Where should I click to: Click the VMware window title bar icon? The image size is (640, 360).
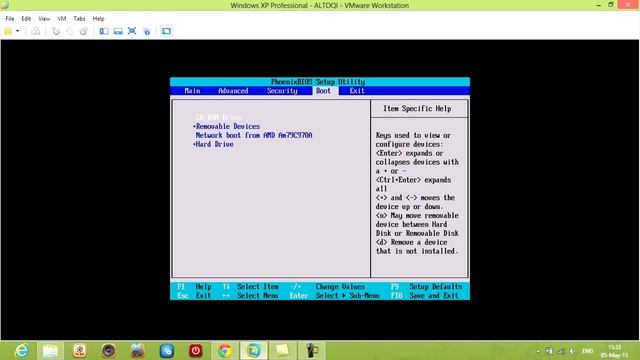pos(5,5)
